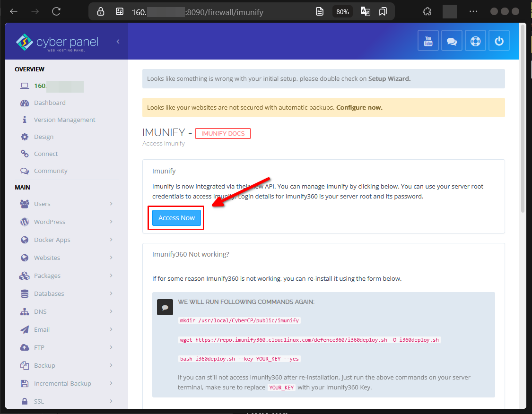Screen dimensions: 532x414
Task: Open the YouTube channel icon button
Action: [428, 40]
